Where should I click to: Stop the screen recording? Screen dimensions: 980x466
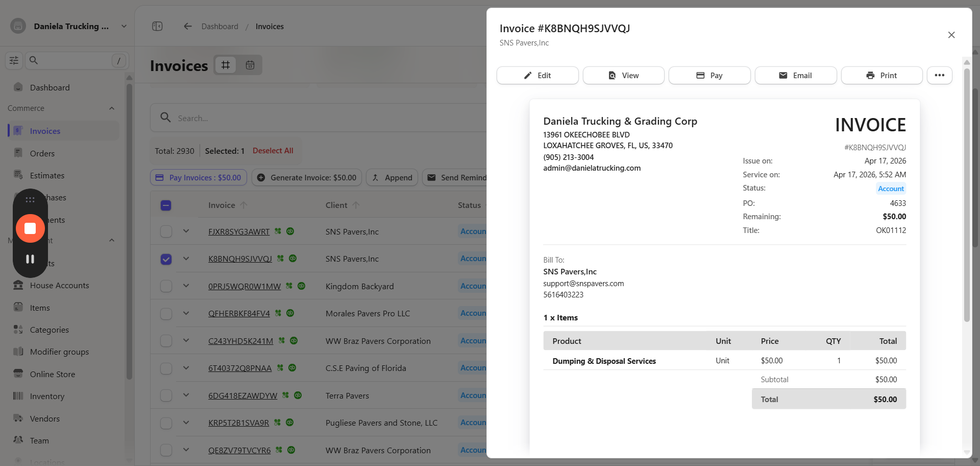30,228
